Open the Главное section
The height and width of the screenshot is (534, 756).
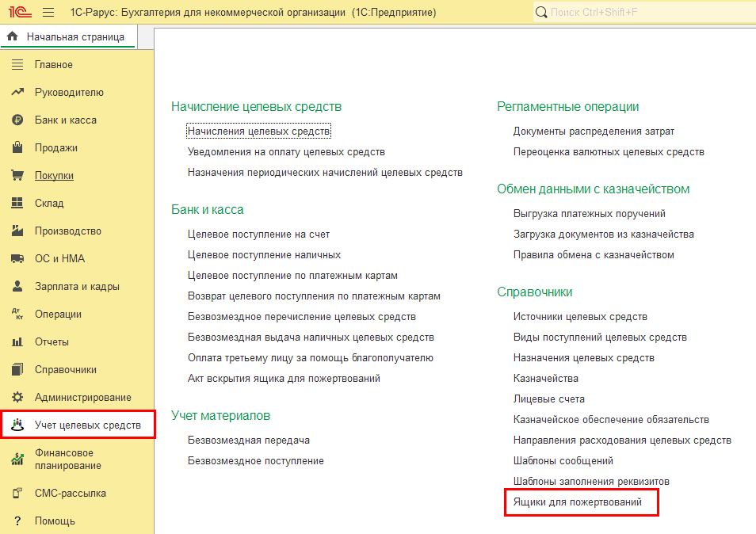coord(54,65)
